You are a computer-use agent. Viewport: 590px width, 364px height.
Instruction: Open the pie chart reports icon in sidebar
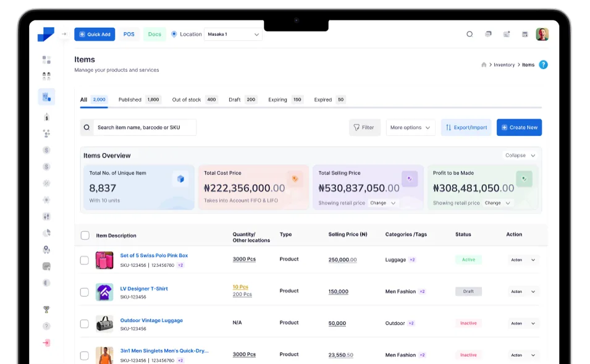pos(46,233)
